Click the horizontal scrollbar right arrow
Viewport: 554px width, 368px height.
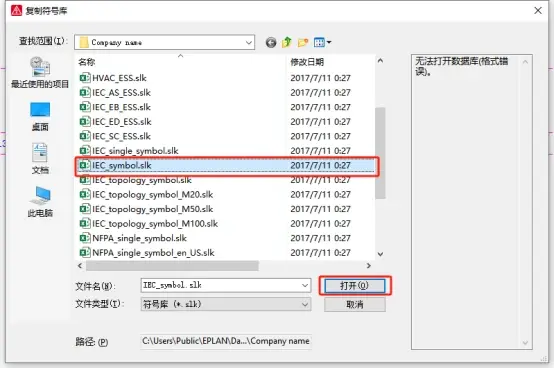369,266
